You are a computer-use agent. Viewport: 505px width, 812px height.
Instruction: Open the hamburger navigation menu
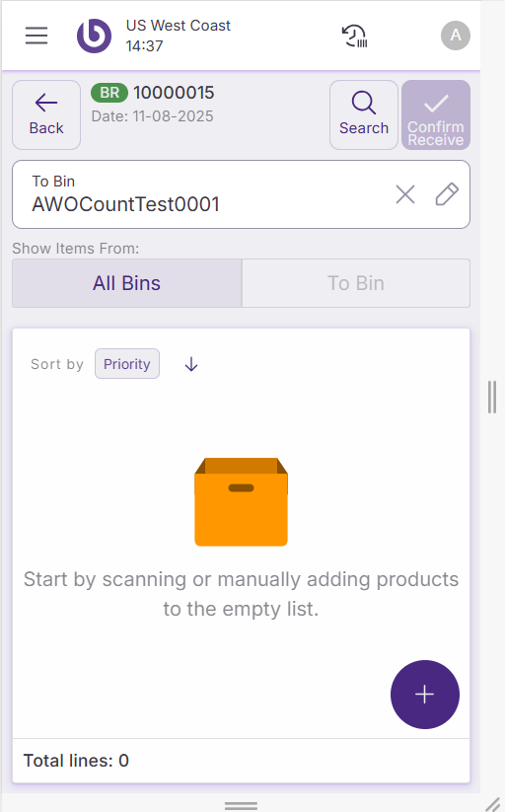(x=36, y=36)
